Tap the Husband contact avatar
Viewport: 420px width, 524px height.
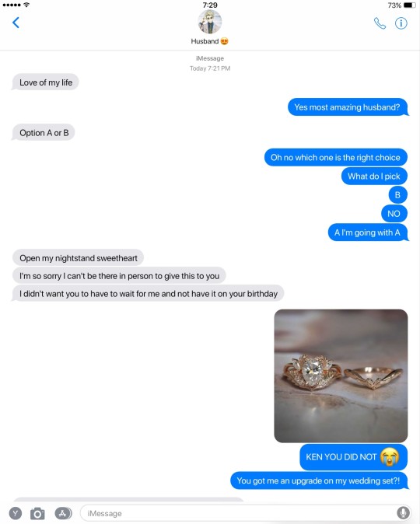click(x=210, y=22)
